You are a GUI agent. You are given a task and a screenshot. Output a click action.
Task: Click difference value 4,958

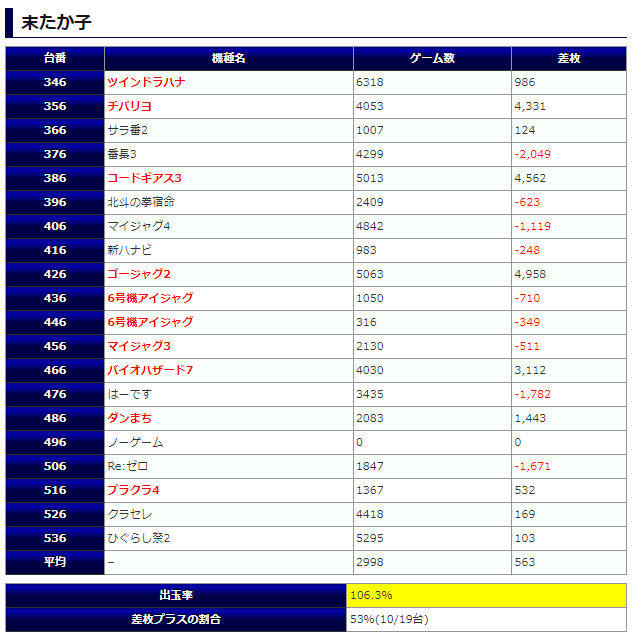[x=530, y=274]
